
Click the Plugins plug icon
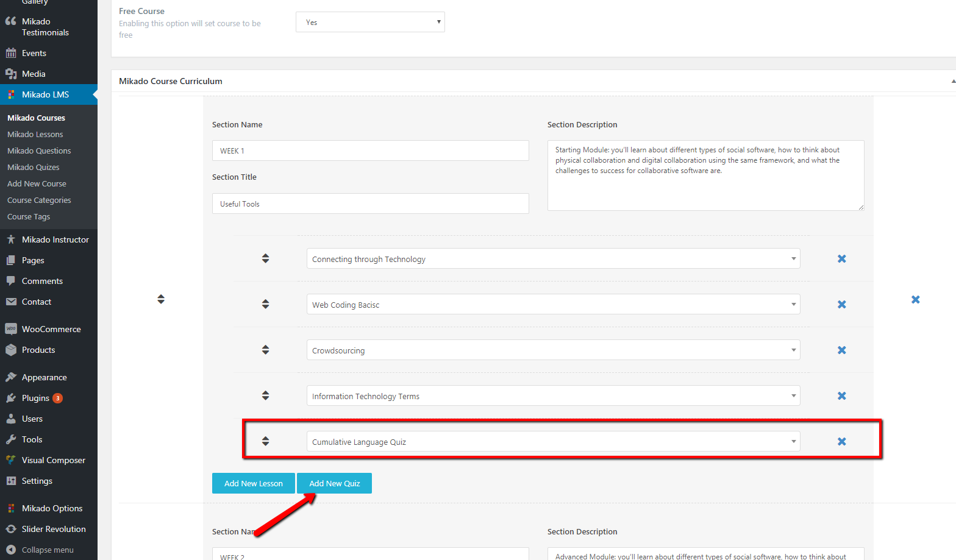11,398
